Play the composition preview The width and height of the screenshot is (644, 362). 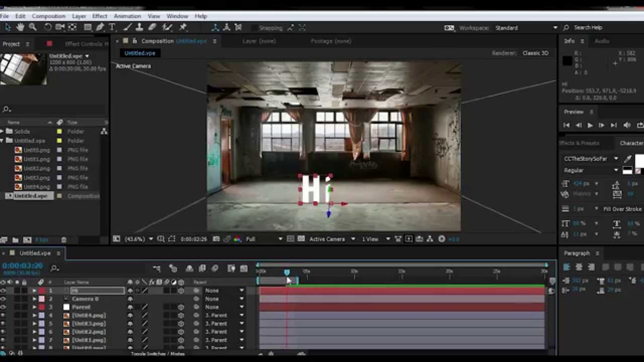tap(590, 125)
